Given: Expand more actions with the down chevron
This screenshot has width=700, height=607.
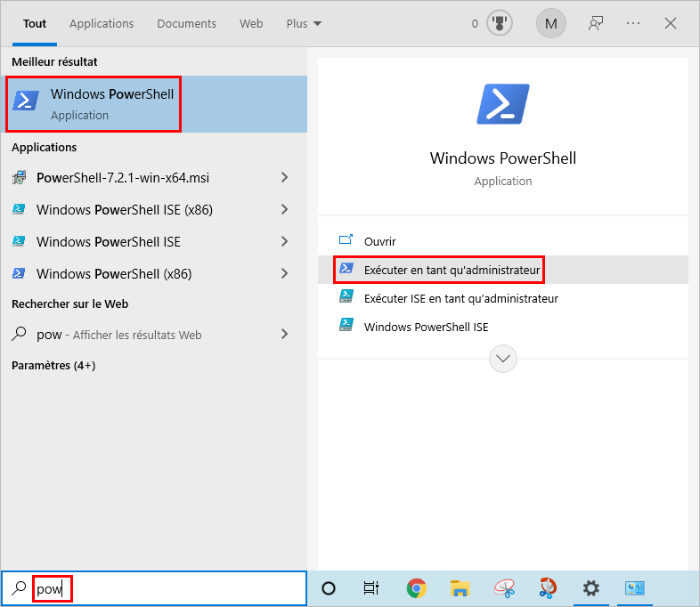Looking at the screenshot, I should click(x=503, y=359).
